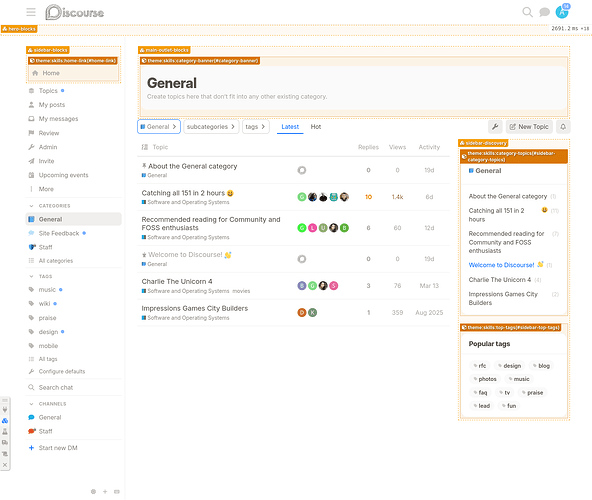592x500 pixels.
Task: Open the user avatar notifications menu
Action: [562, 12]
